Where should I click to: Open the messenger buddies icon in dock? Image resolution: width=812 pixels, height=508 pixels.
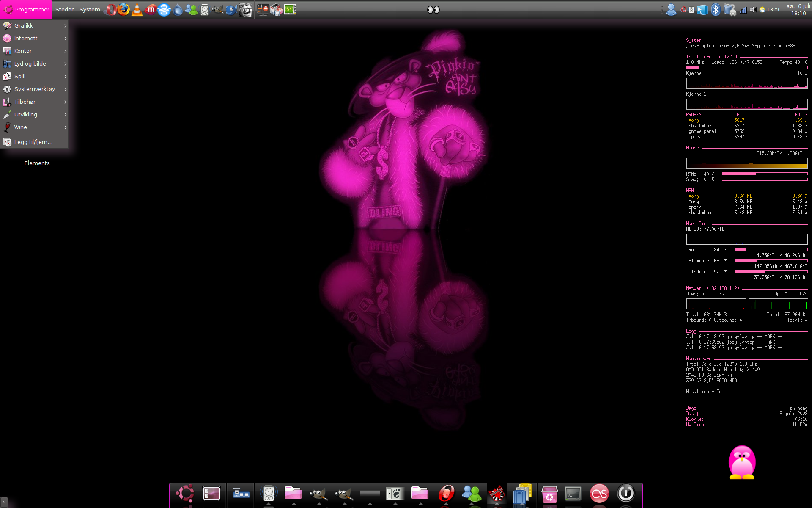pyautogui.click(x=472, y=493)
